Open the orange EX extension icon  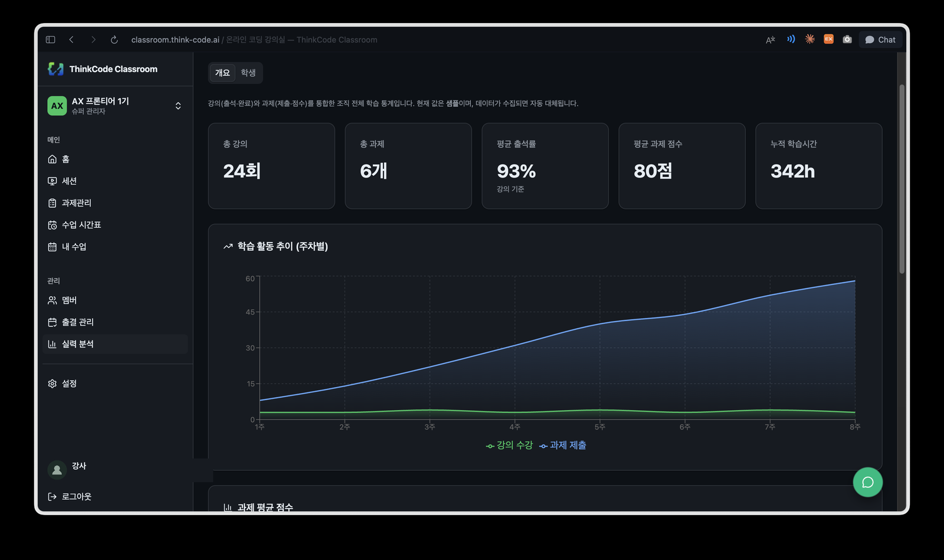[828, 39]
